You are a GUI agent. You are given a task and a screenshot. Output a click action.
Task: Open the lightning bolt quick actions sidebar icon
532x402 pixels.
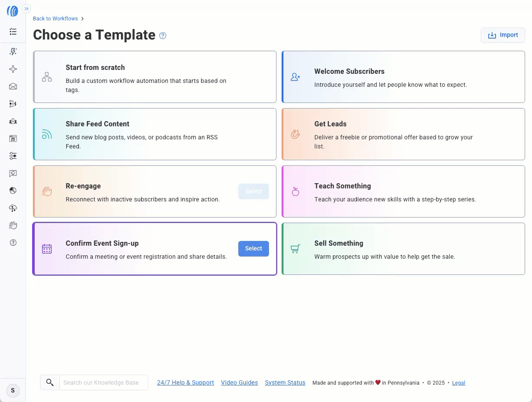(13, 52)
